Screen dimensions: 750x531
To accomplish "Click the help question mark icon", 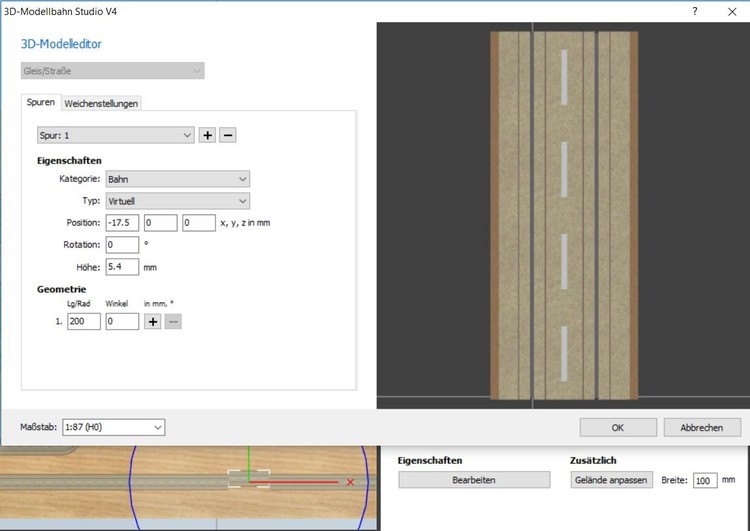I will pos(694,11).
